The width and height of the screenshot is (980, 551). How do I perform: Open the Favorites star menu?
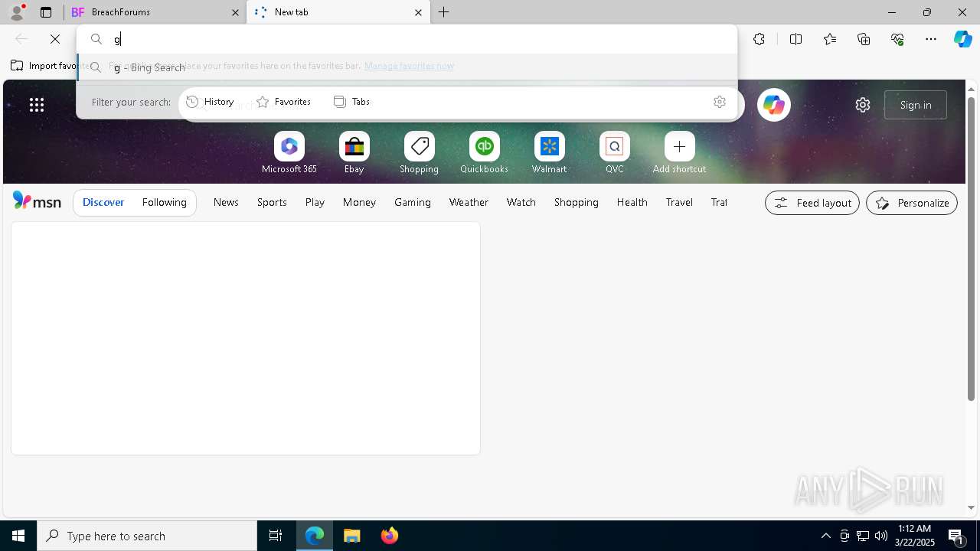(830, 39)
